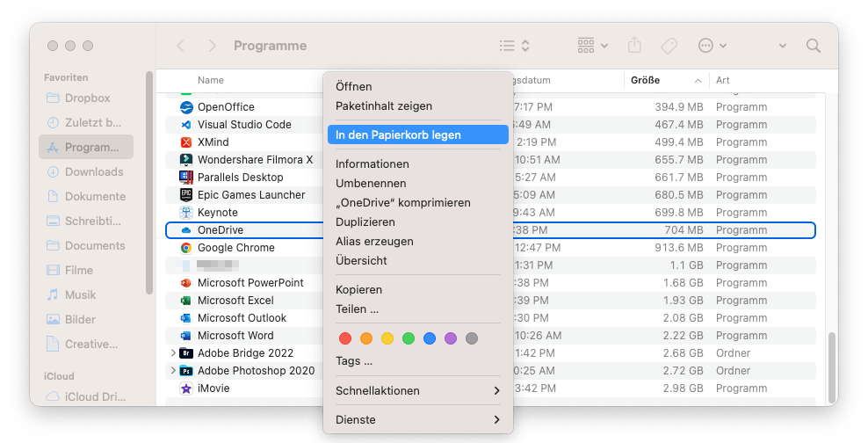
Task: Open Downloads in the sidebar
Action: click(x=86, y=171)
